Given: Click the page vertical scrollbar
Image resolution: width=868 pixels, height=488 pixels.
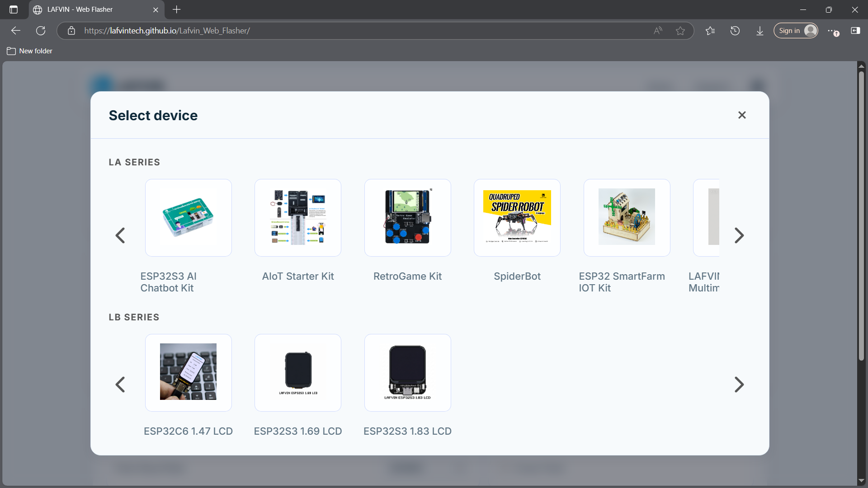Looking at the screenshot, I should click(861, 216).
